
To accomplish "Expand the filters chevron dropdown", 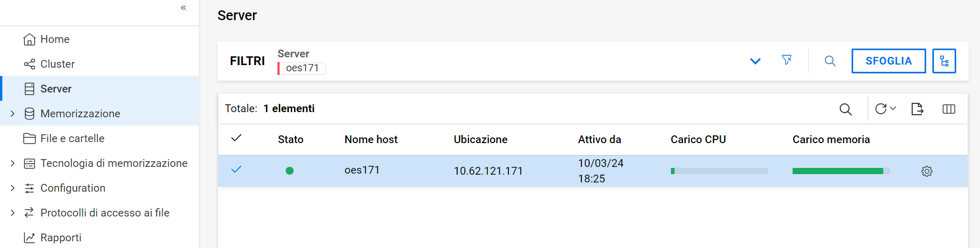I will [x=755, y=61].
